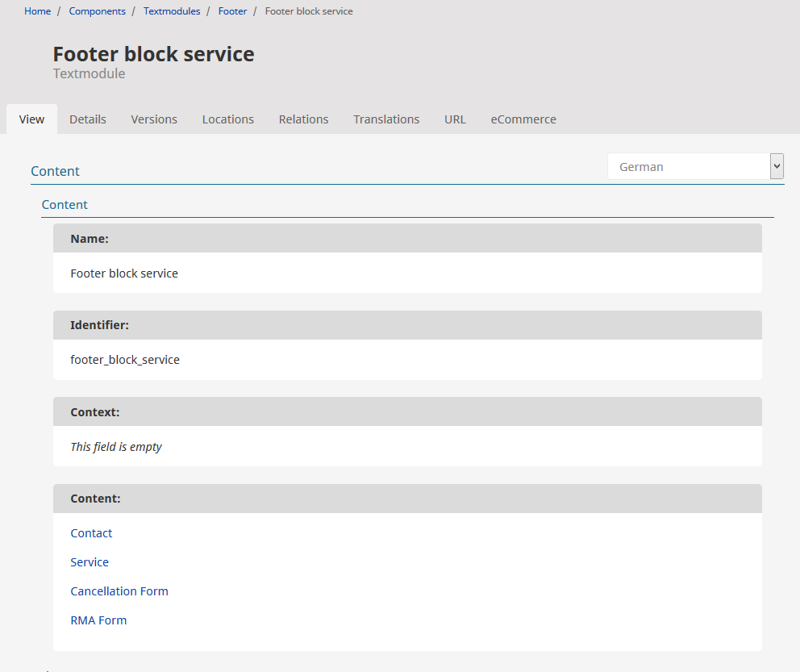800x672 pixels.
Task: Click the footer_block_service identifier value
Action: (125, 360)
